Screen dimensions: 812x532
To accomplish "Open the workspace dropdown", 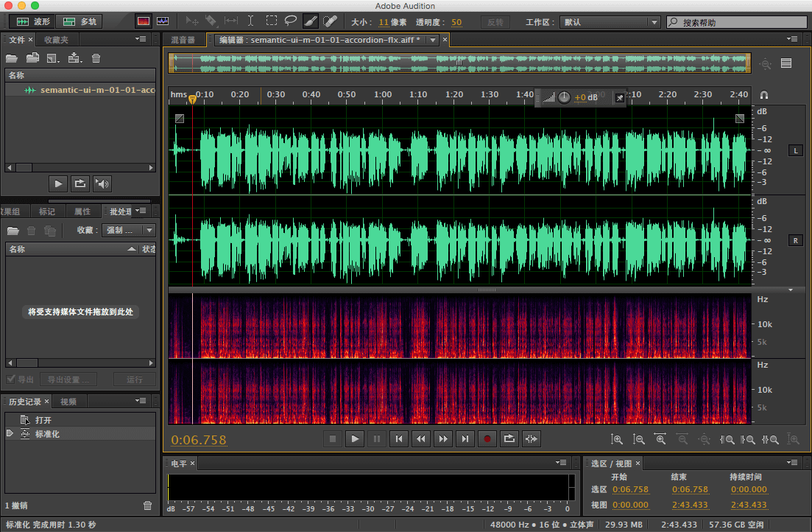I will pyautogui.click(x=611, y=22).
